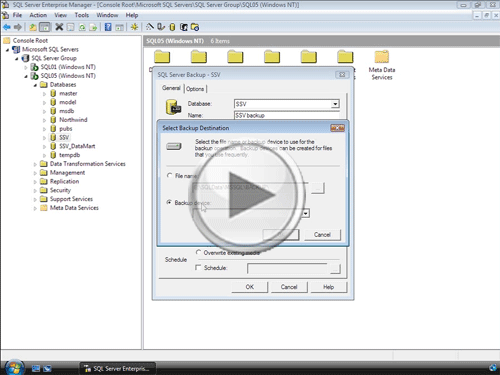Select Overwrite existing media radio button
This screenshot has width=500, height=375.
pos(198,252)
